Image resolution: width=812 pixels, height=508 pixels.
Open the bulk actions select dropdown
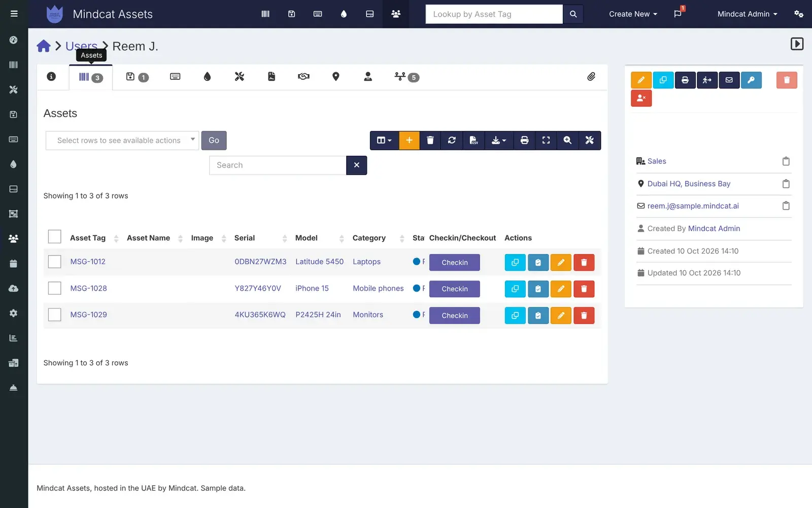tap(122, 140)
